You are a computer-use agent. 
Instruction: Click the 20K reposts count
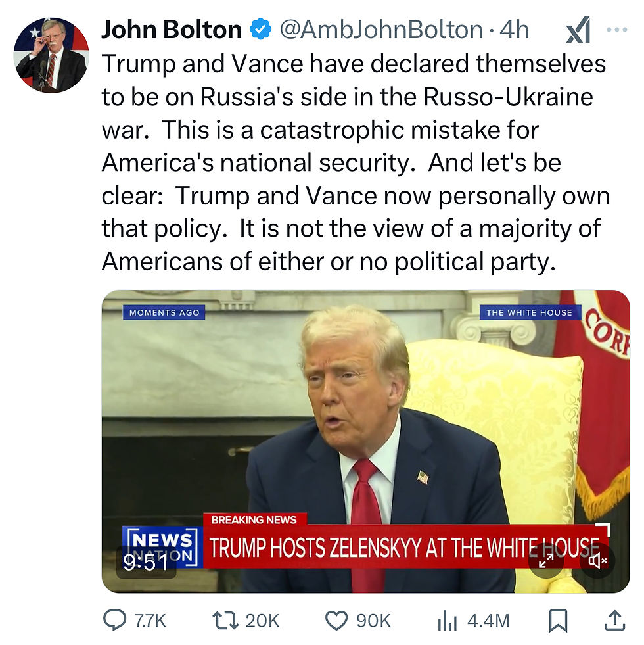coord(262,621)
